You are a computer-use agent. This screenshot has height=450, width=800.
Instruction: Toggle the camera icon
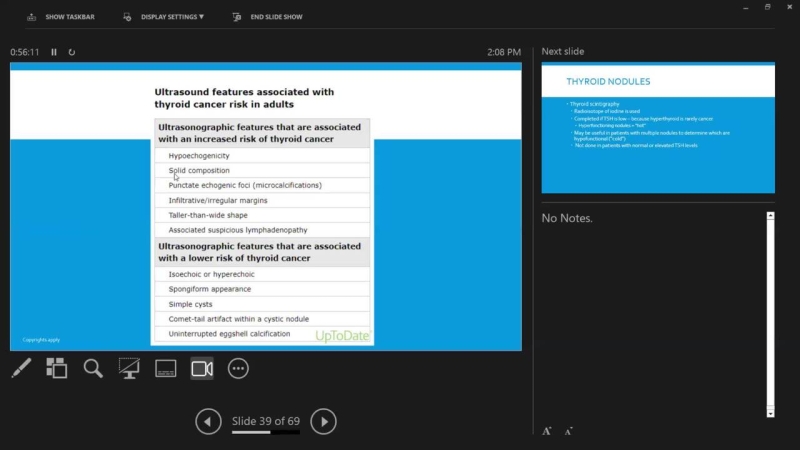202,369
